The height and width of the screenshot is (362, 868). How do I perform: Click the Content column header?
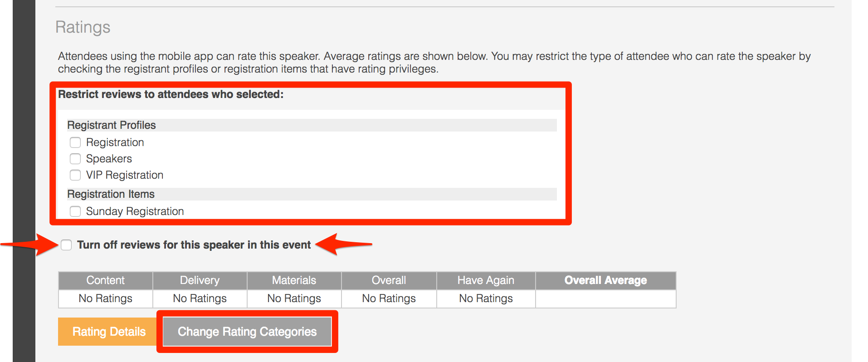(106, 280)
